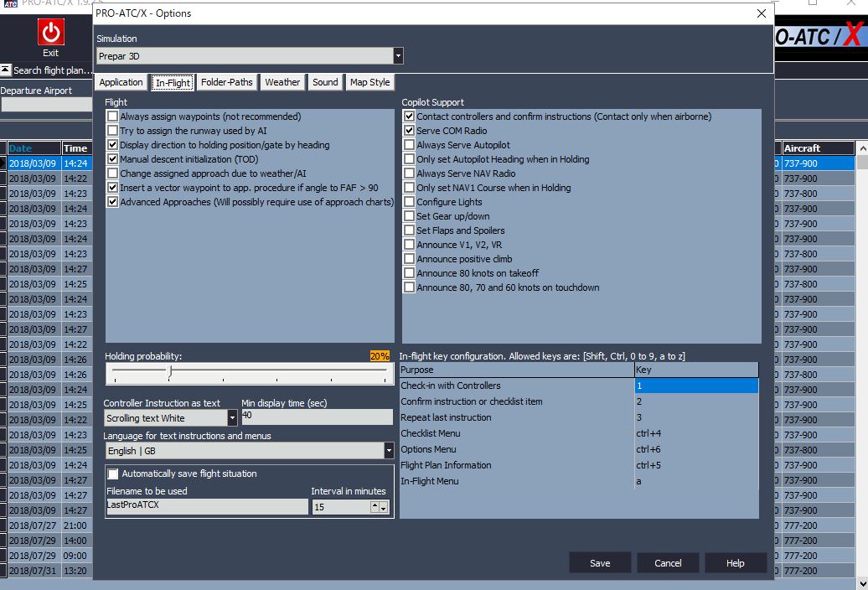Image resolution: width=868 pixels, height=590 pixels.
Task: Enable Announce positive climb
Action: tap(409, 259)
